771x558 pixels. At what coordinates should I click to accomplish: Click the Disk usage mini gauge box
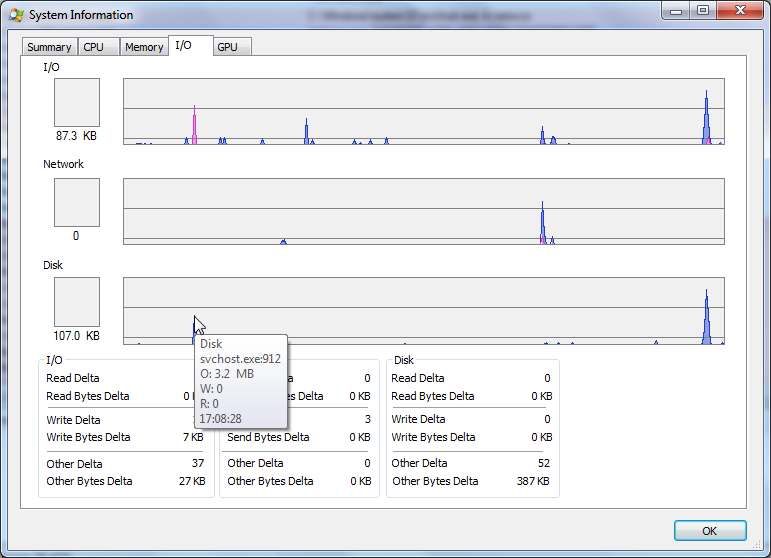coord(76,302)
